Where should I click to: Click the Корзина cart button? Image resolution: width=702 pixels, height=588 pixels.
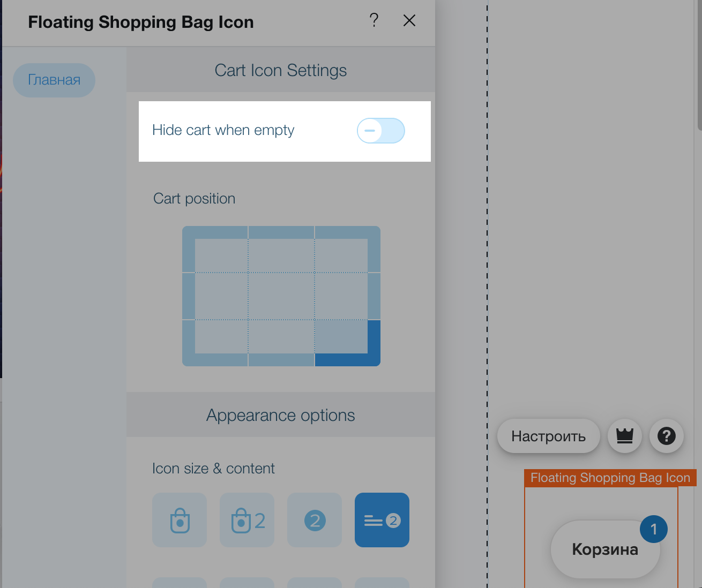[x=605, y=549]
